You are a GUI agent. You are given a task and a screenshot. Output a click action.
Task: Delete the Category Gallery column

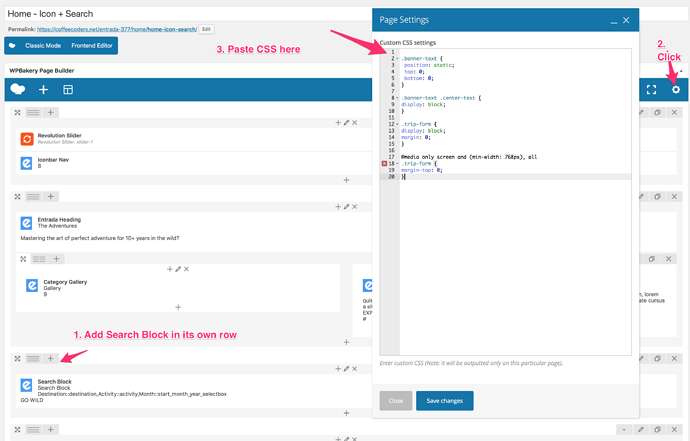[187, 269]
